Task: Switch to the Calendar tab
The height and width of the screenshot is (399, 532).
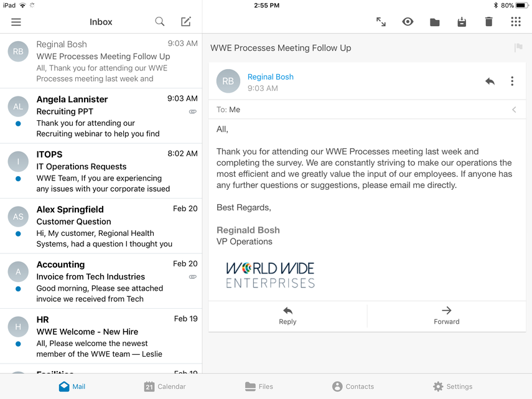Action: (165, 387)
